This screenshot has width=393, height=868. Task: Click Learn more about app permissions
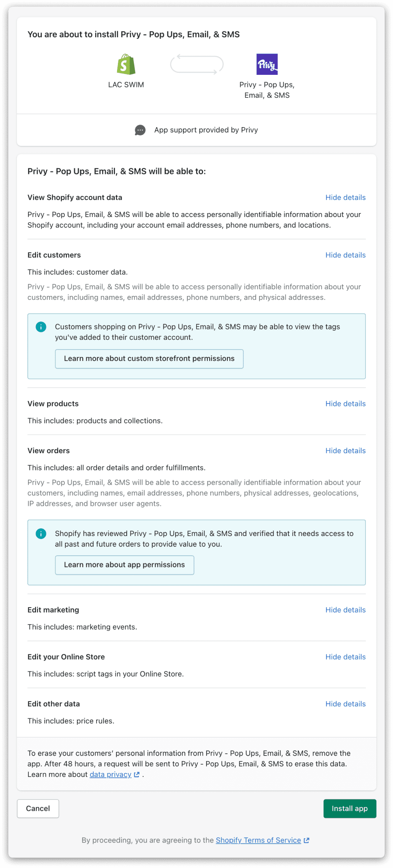click(x=124, y=565)
